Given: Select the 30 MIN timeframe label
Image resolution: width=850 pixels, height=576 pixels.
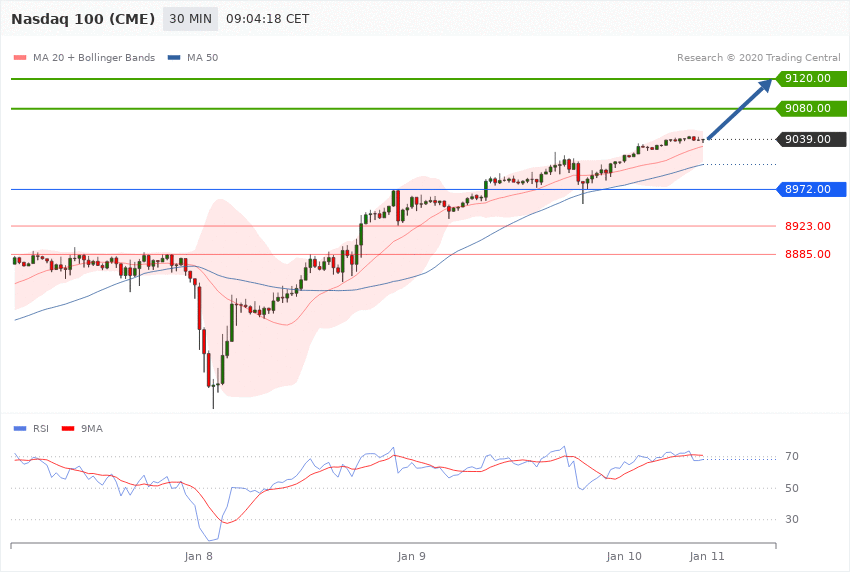Looking at the screenshot, I should point(190,19).
